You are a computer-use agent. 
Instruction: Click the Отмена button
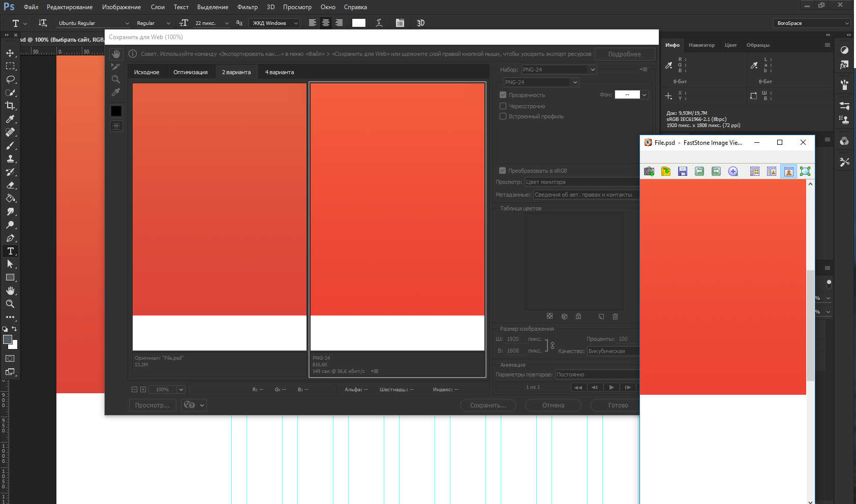click(x=553, y=405)
